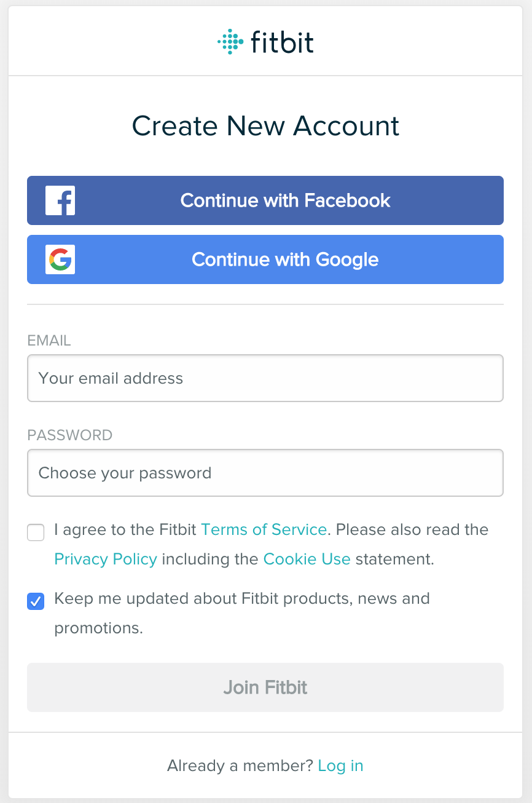Click the Create New Account heading
The image size is (532, 803).
pos(265,125)
